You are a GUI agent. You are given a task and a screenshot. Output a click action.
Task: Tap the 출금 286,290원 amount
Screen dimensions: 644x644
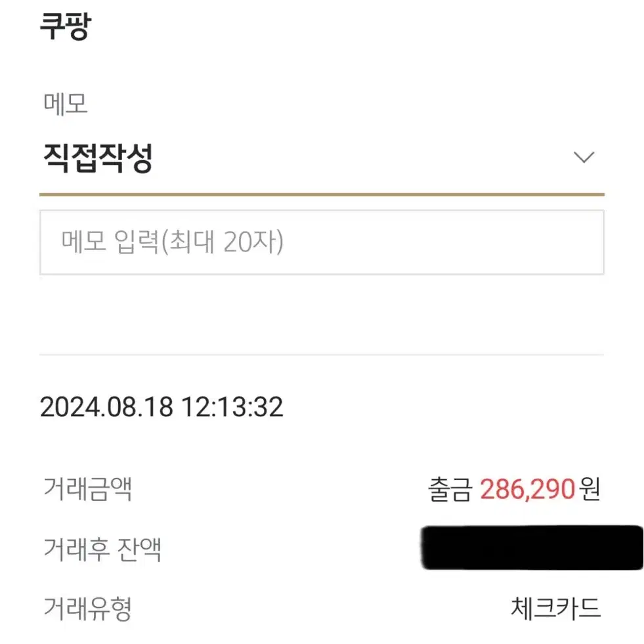tap(514, 489)
